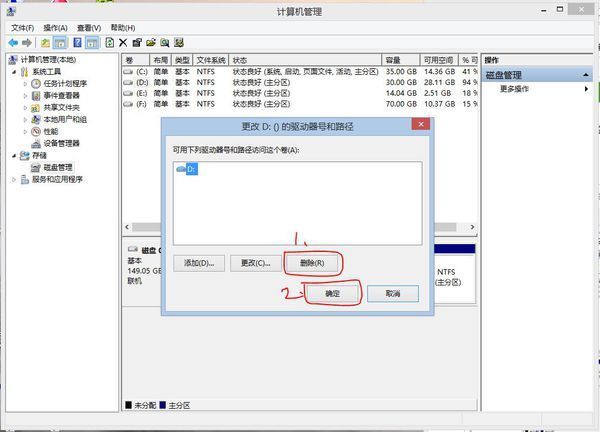Open the 操作(A) menu

55,28
